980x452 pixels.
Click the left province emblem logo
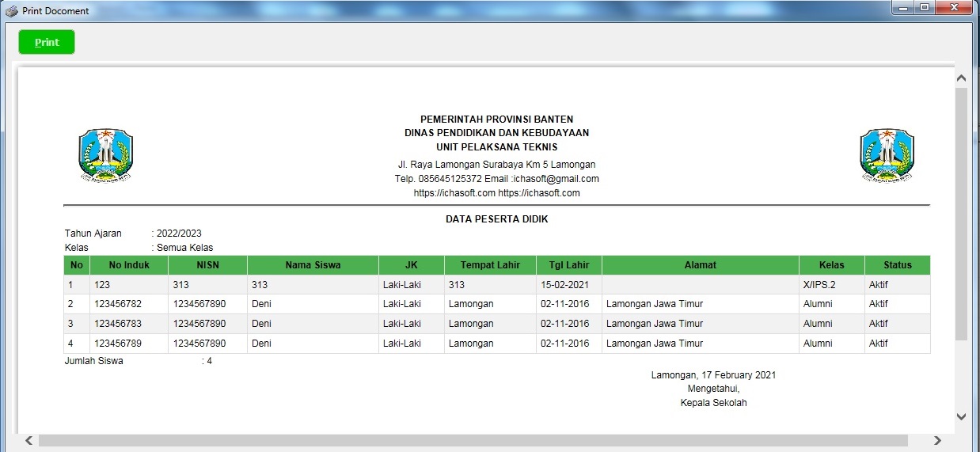(x=106, y=155)
